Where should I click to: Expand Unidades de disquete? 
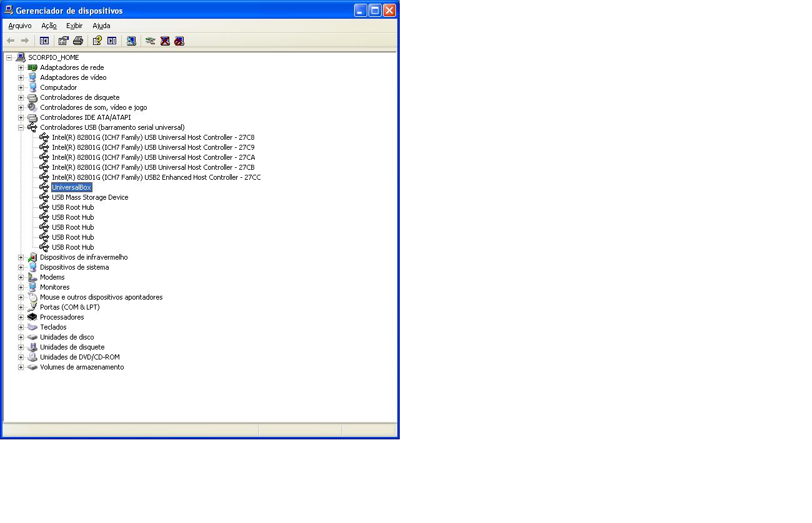[x=21, y=347]
